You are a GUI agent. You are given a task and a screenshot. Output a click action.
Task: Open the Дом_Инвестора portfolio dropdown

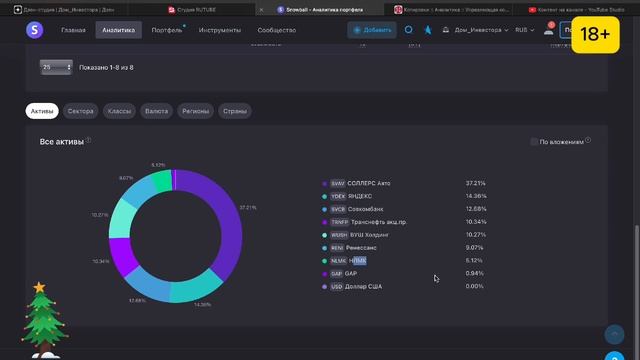point(481,30)
